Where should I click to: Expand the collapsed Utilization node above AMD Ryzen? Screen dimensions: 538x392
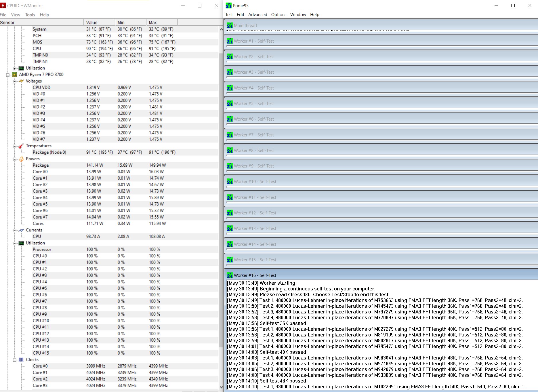pyautogui.click(x=14, y=68)
